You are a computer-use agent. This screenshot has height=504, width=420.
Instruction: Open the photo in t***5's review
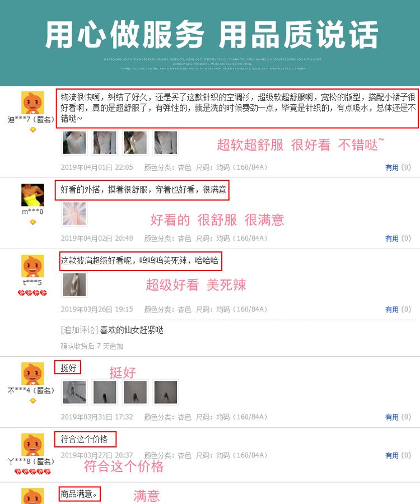pyautogui.click(x=74, y=284)
